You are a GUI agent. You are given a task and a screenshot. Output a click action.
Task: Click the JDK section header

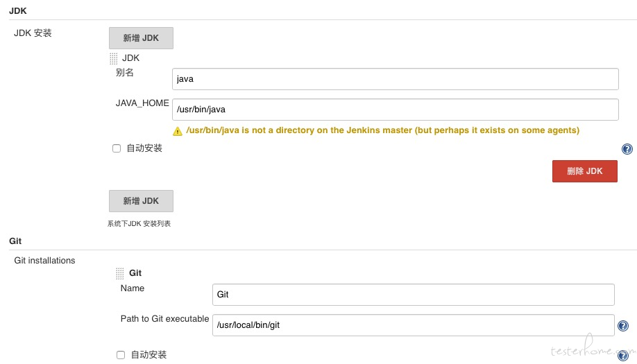coord(18,11)
